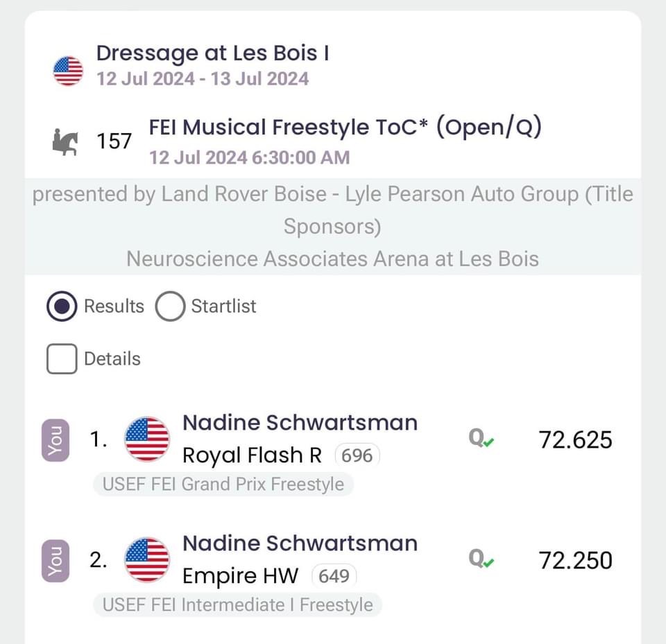Click USEF FEI Grand Prix Freestyle tag

click(223, 484)
